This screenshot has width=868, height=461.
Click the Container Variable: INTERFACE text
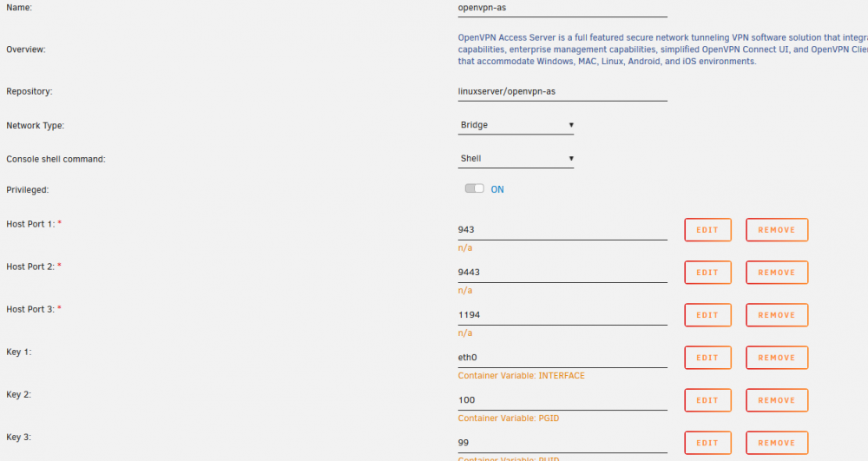521,376
